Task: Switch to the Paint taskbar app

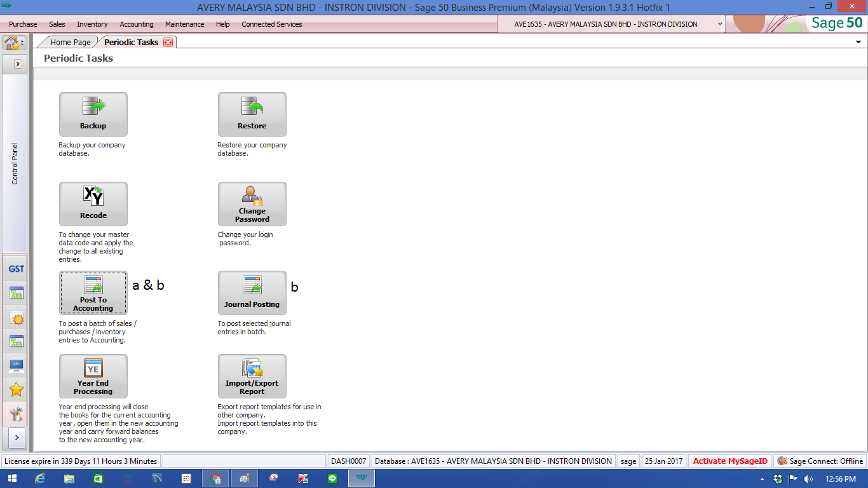Action: tap(245, 478)
